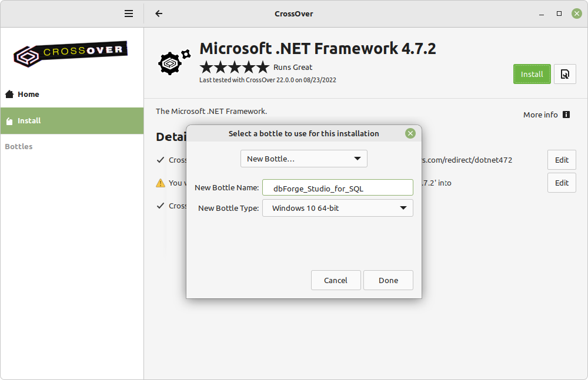Click the CrossOver logo in the sidebar
Image resolution: width=588 pixels, height=380 pixels.
[71, 54]
